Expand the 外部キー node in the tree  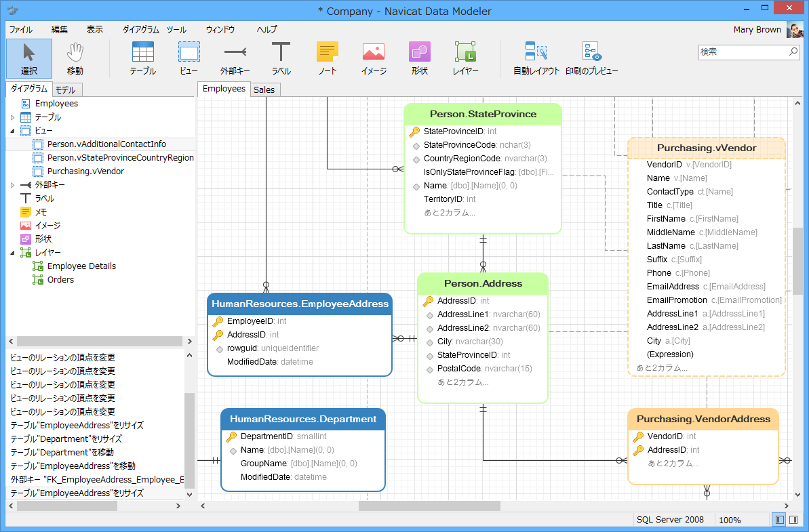[x=12, y=185]
